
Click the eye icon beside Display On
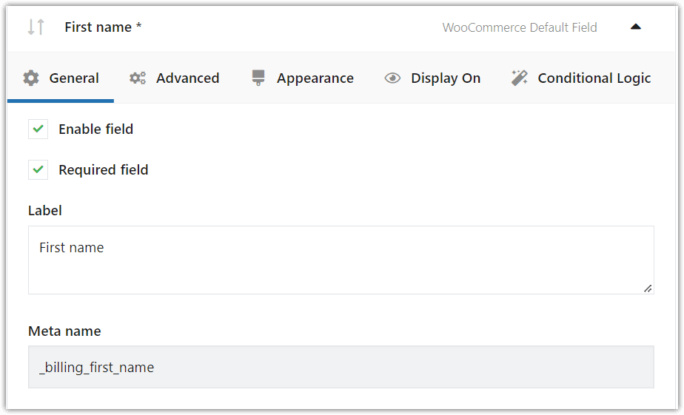(392, 78)
